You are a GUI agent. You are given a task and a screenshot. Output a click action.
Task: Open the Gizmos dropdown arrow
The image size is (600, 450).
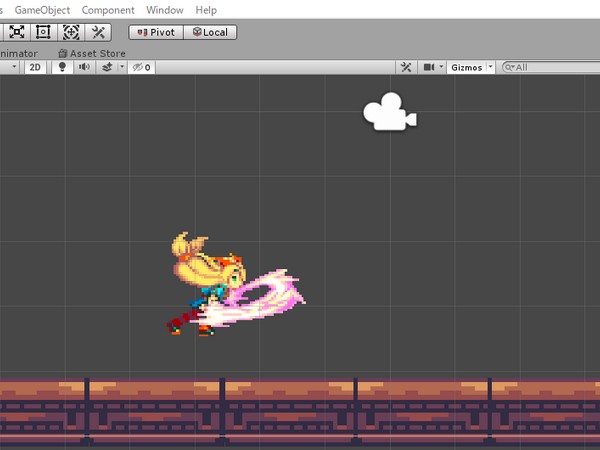490,67
